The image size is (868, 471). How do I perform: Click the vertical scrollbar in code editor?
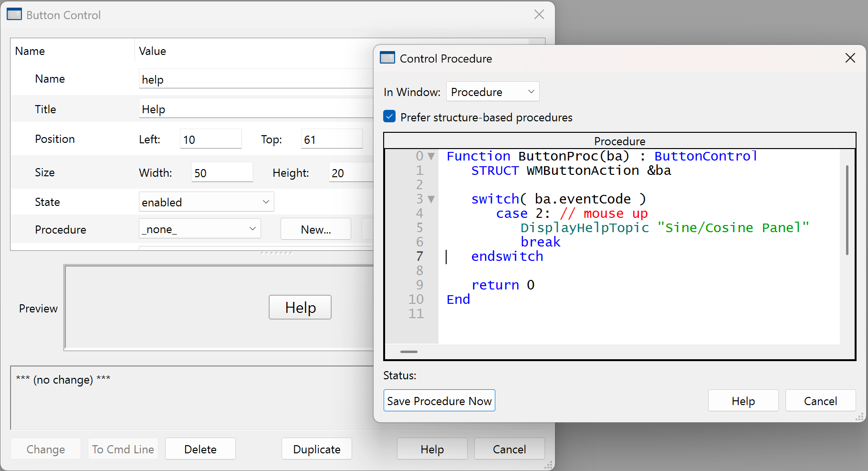click(847, 210)
